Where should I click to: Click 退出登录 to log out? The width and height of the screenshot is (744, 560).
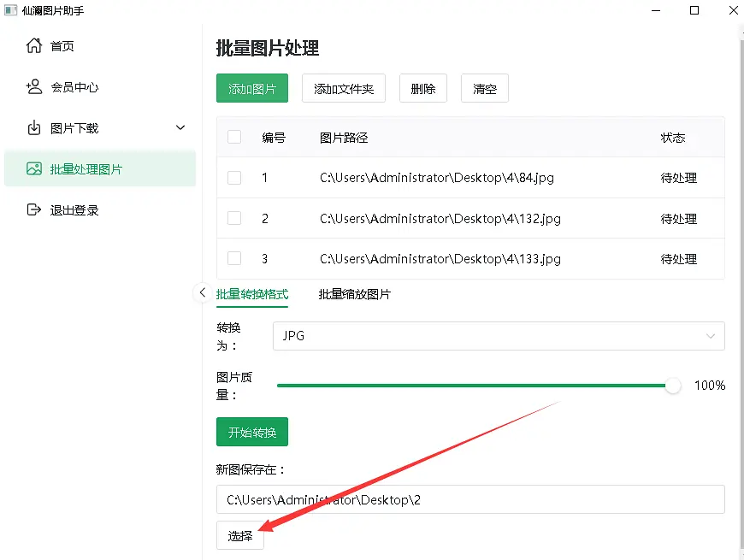click(x=66, y=209)
